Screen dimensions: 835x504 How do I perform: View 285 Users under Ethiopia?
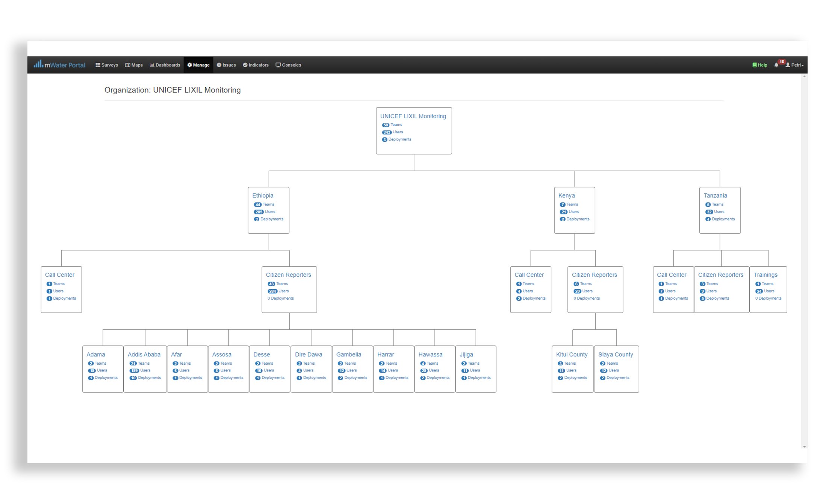(264, 211)
